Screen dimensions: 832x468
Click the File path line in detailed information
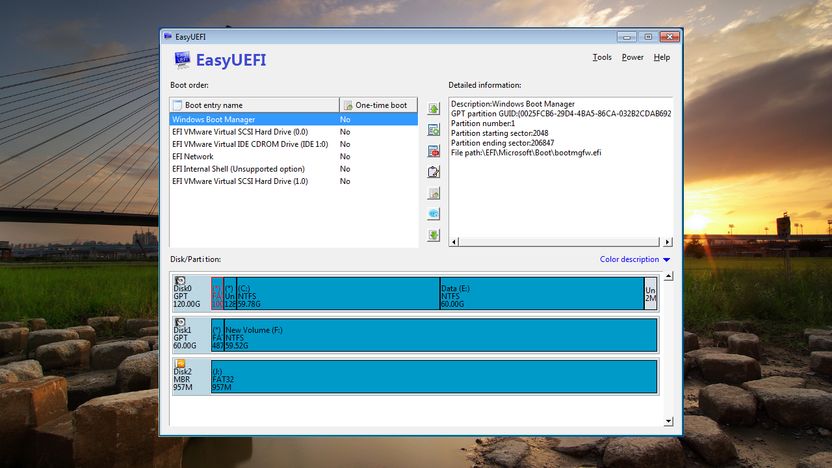pyautogui.click(x=526, y=153)
